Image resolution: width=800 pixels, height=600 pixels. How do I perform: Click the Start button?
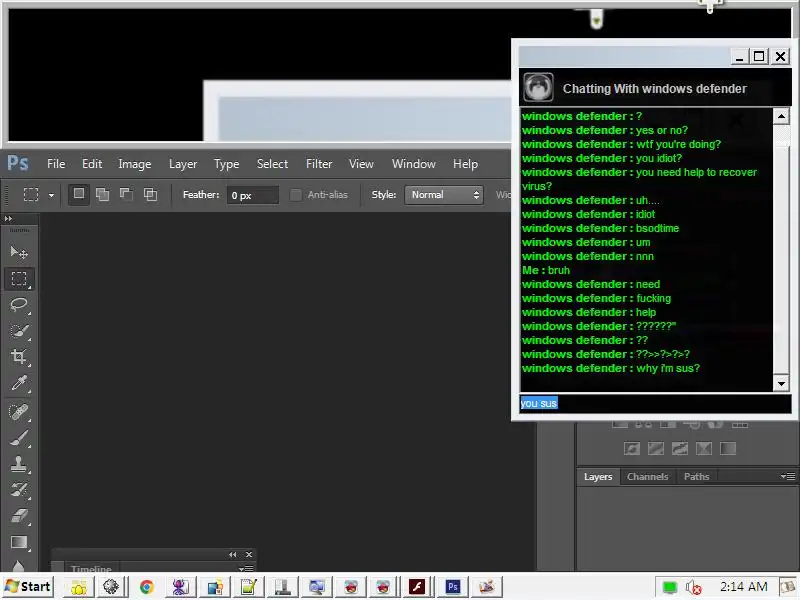click(x=28, y=587)
